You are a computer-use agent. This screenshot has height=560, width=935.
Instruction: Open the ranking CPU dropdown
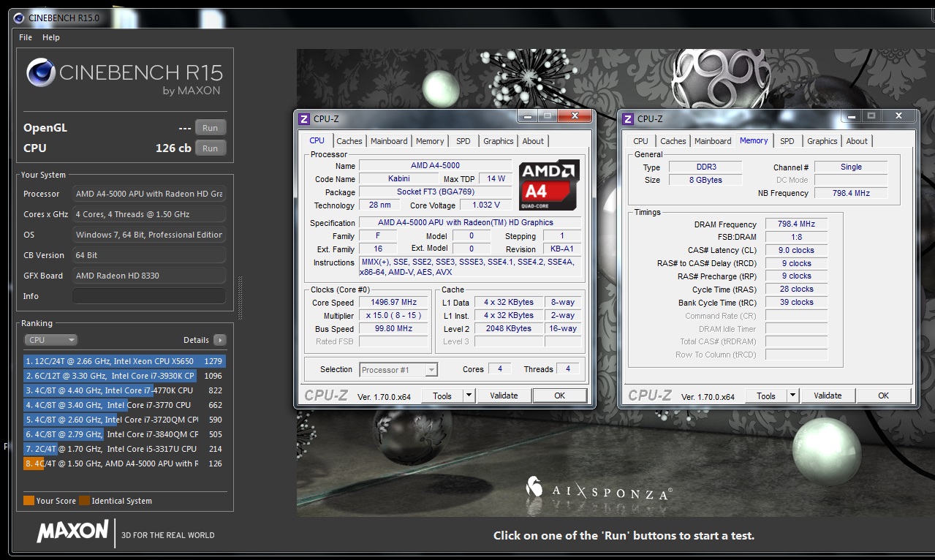(x=50, y=340)
